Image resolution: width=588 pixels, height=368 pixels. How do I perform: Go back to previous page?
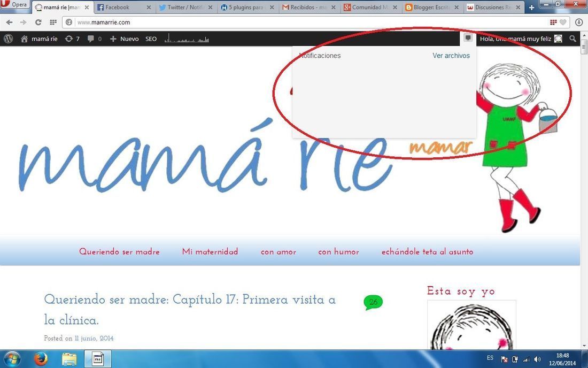(10, 22)
